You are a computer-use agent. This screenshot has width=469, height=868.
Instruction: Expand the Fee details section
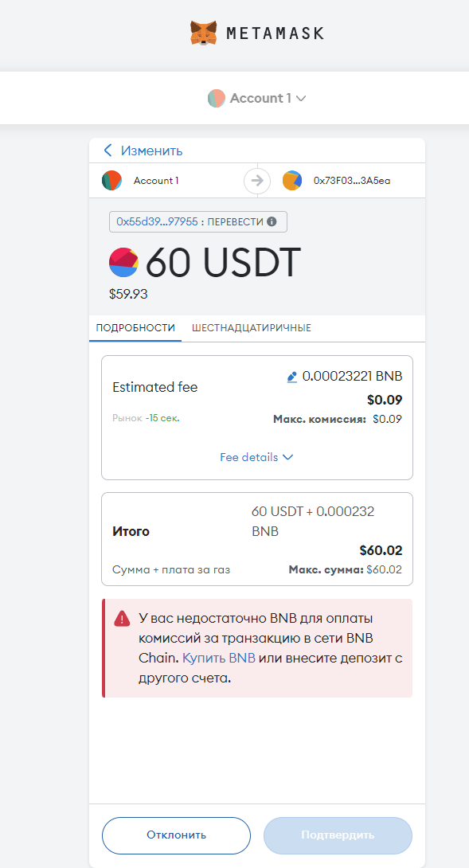pyautogui.click(x=257, y=457)
